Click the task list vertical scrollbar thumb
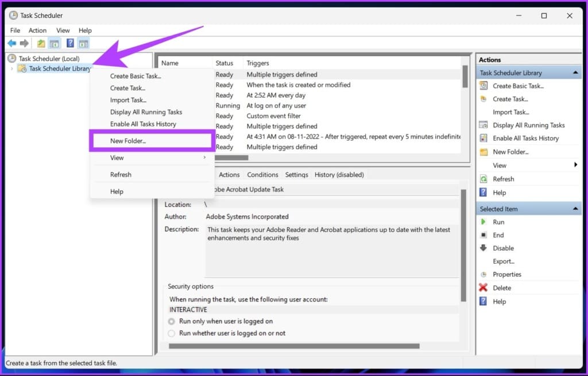 click(465, 76)
